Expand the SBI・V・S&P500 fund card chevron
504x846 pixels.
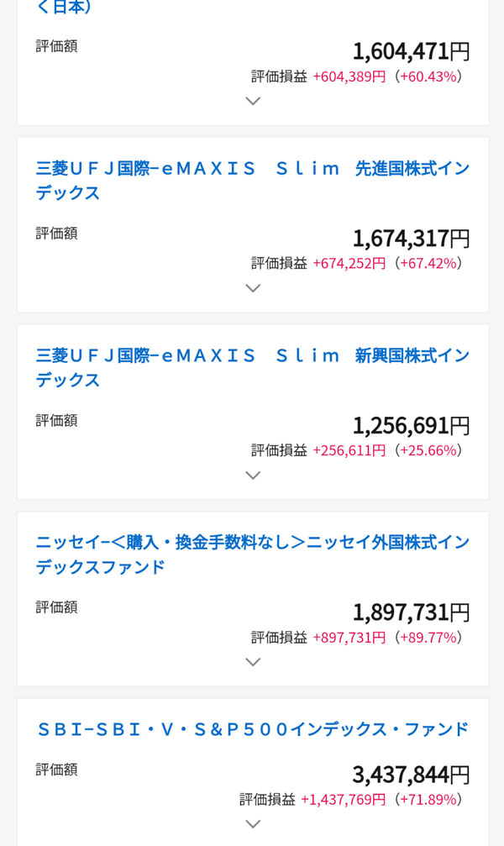253,824
